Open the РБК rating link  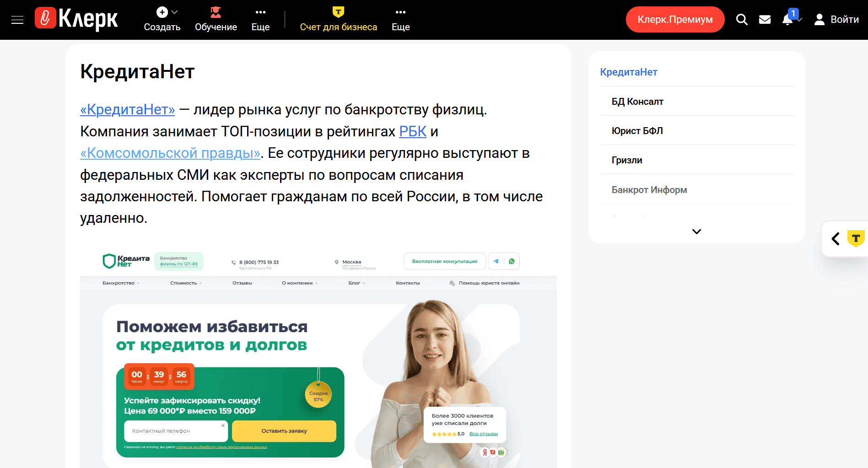click(413, 131)
